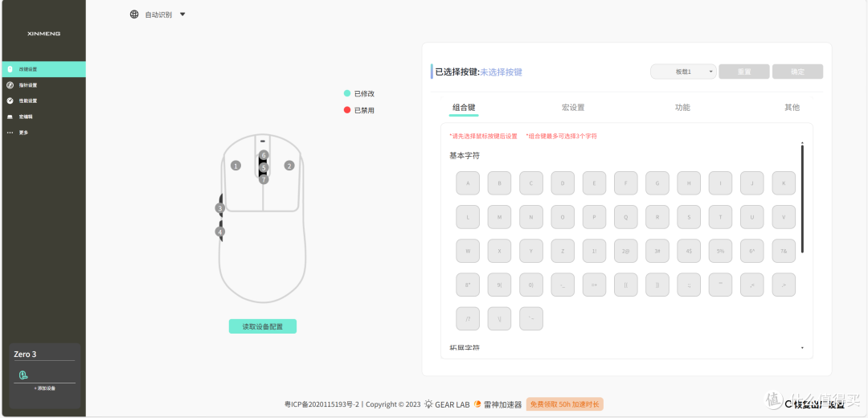Select the M key
This screenshot has width=868, height=418.
point(499,217)
